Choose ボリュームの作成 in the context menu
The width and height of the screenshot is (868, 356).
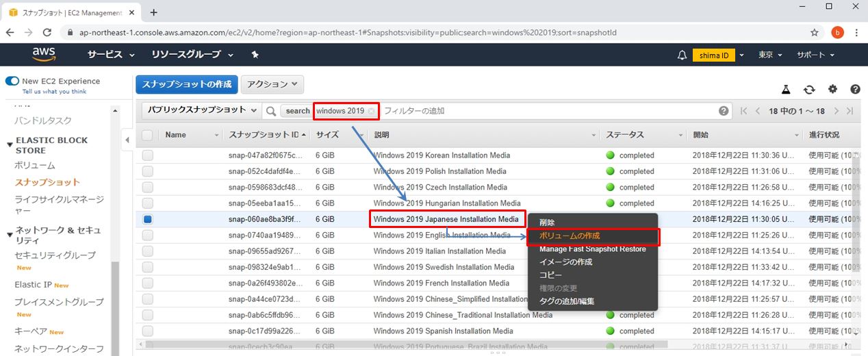pos(570,236)
